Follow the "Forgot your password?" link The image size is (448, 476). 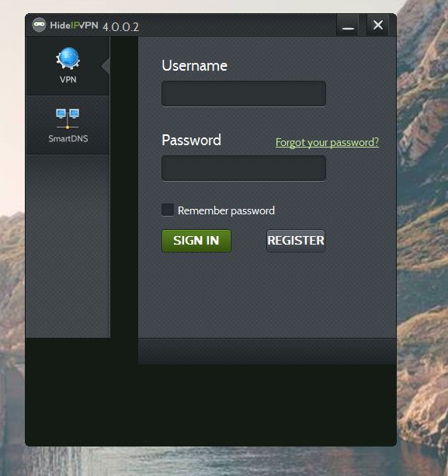pos(327,142)
